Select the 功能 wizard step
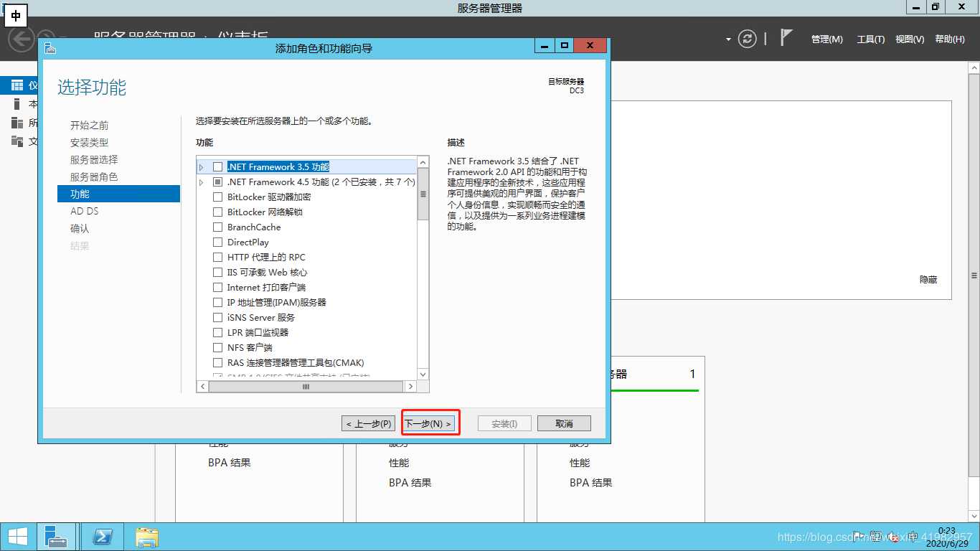The image size is (980, 551). [x=118, y=194]
